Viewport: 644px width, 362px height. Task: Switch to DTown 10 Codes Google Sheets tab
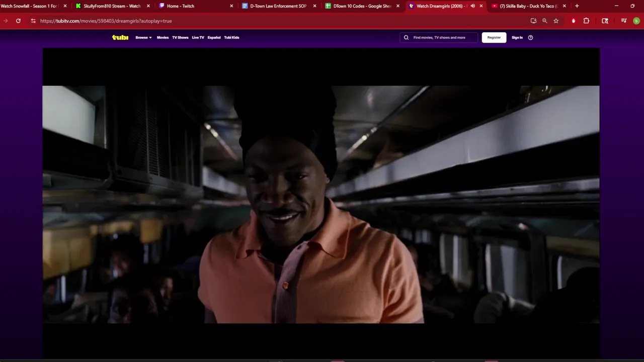click(361, 6)
